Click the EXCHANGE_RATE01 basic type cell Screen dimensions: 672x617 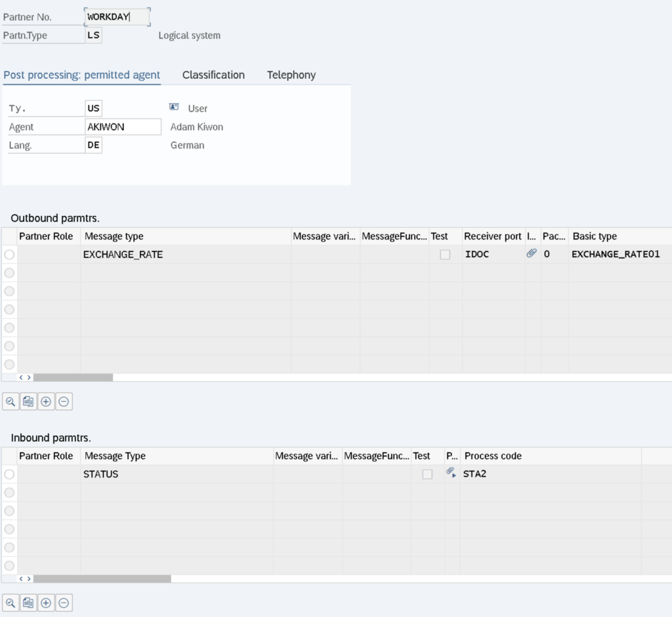(620, 255)
